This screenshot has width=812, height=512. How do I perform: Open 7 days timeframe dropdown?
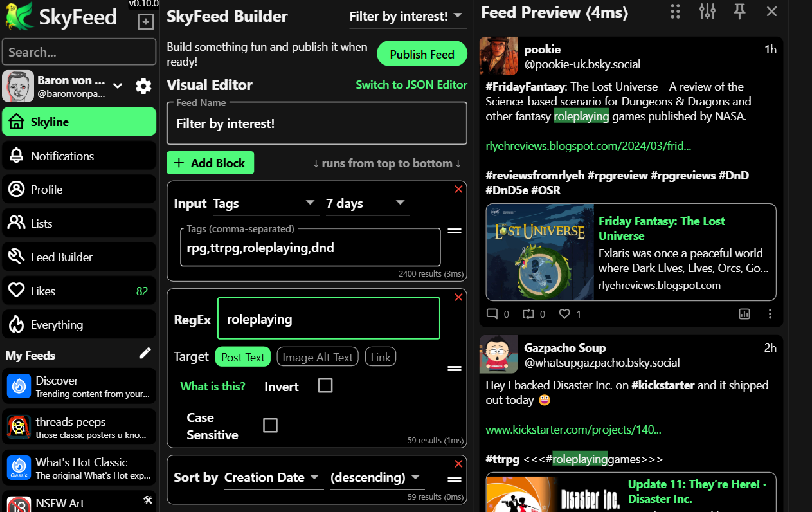[x=367, y=203]
